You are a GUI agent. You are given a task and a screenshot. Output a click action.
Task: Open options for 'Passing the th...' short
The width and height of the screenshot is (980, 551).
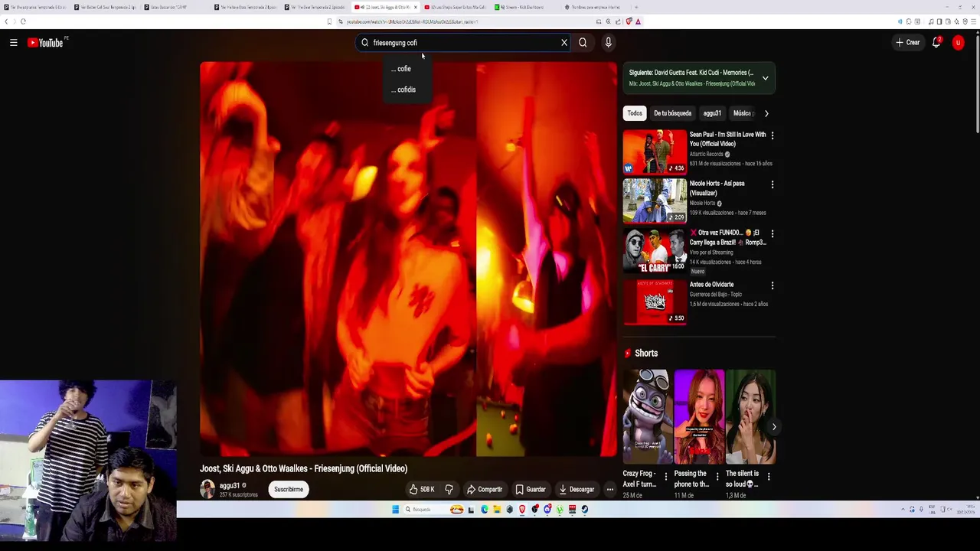point(717,477)
